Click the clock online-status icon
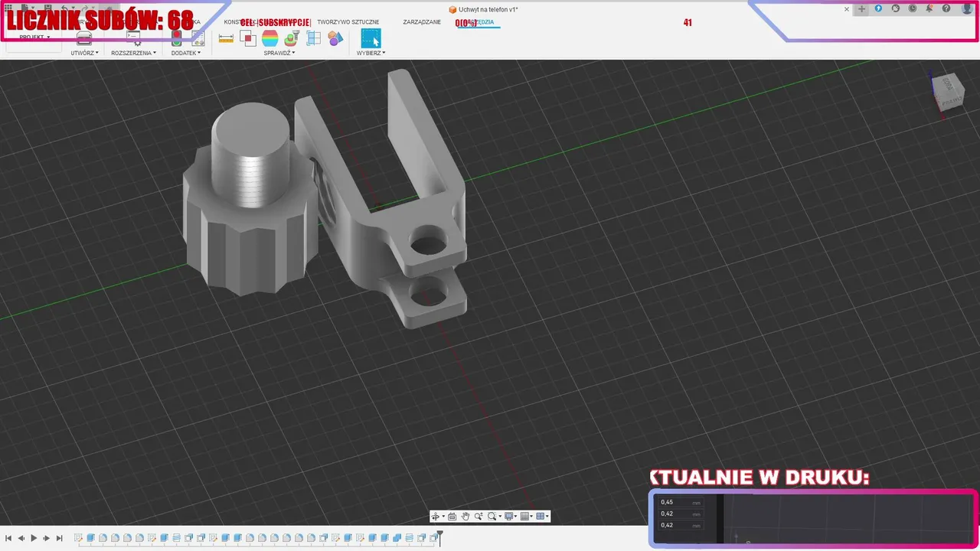Screen dimensions: 980x551 pyautogui.click(x=913, y=8)
